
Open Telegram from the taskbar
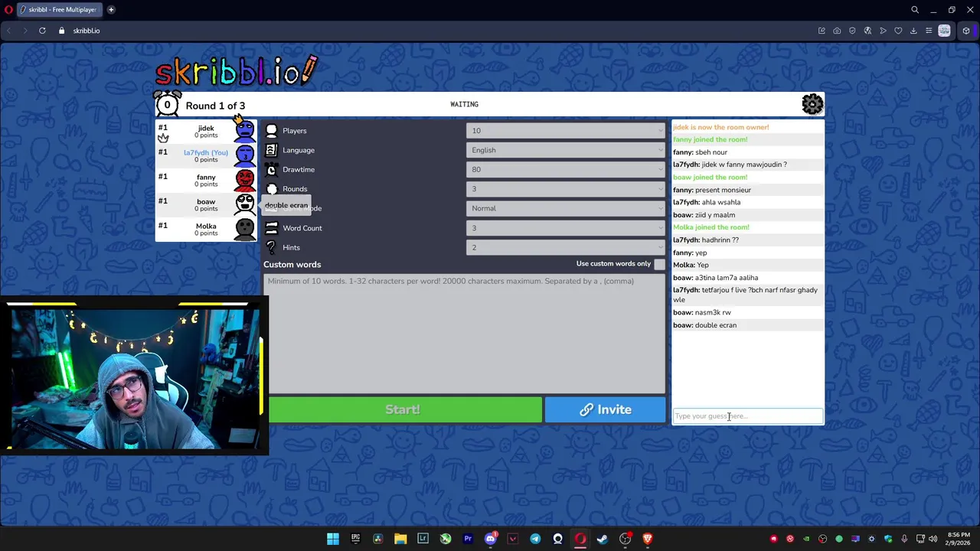click(x=535, y=539)
